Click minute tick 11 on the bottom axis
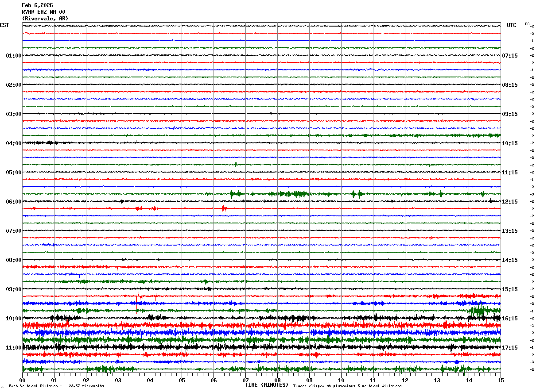This screenshot has height=392, width=536. pos(373,380)
